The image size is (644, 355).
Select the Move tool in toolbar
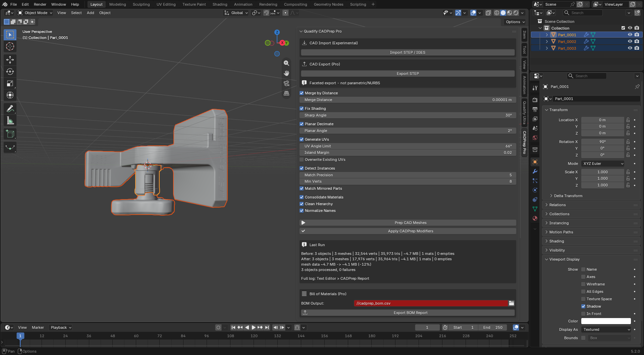click(10, 60)
